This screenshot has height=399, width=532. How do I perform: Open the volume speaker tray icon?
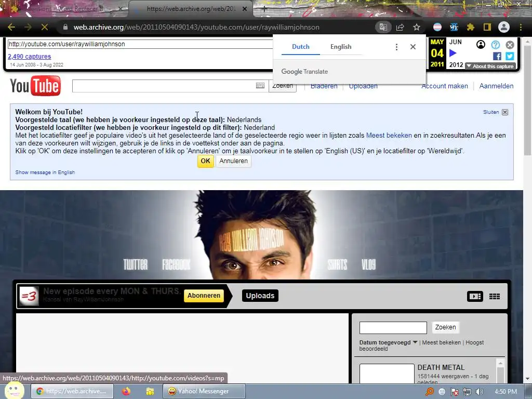[x=480, y=392]
